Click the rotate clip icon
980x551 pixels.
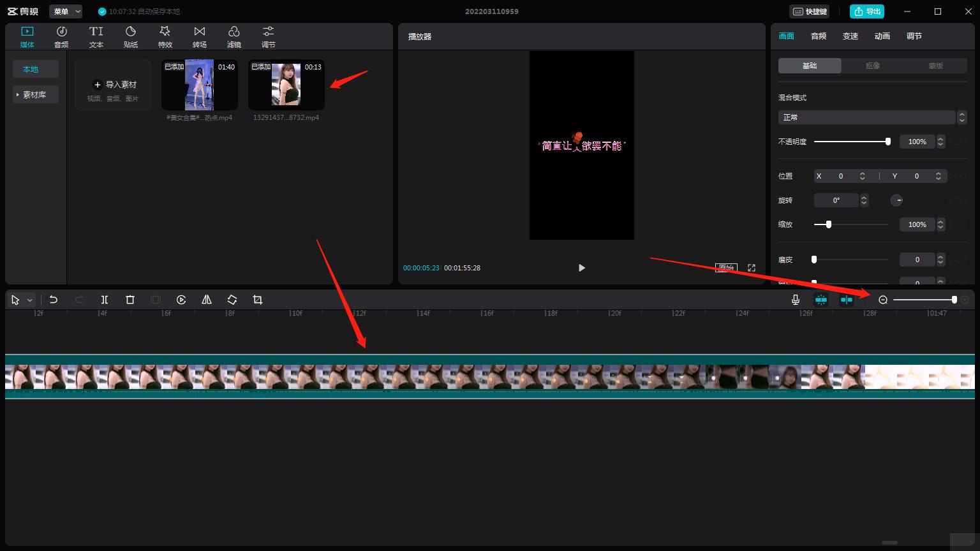pos(232,300)
